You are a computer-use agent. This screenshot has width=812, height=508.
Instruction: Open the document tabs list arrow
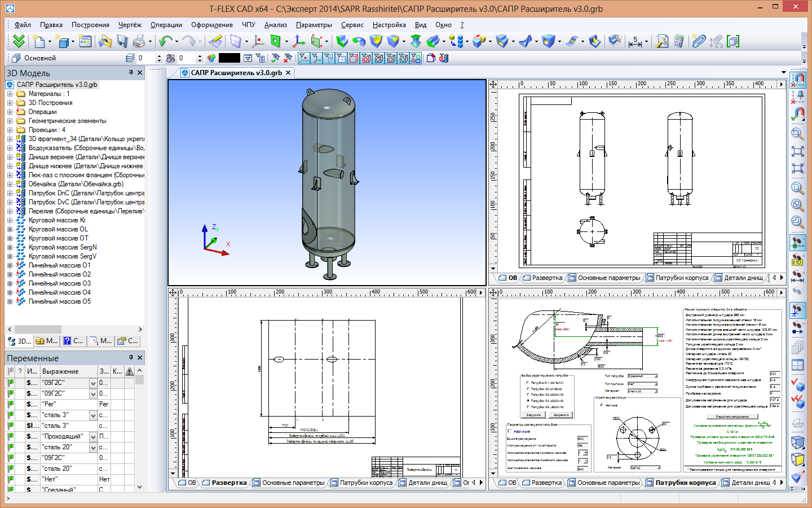tap(784, 72)
